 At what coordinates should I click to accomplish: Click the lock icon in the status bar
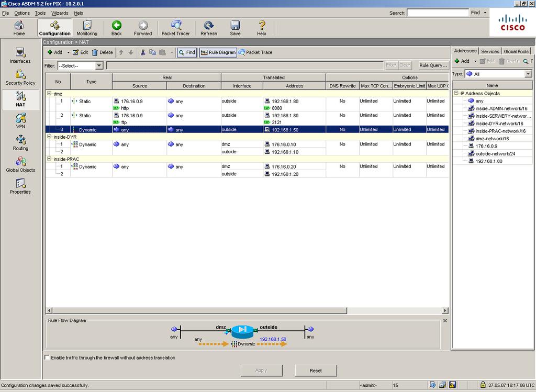483,385
